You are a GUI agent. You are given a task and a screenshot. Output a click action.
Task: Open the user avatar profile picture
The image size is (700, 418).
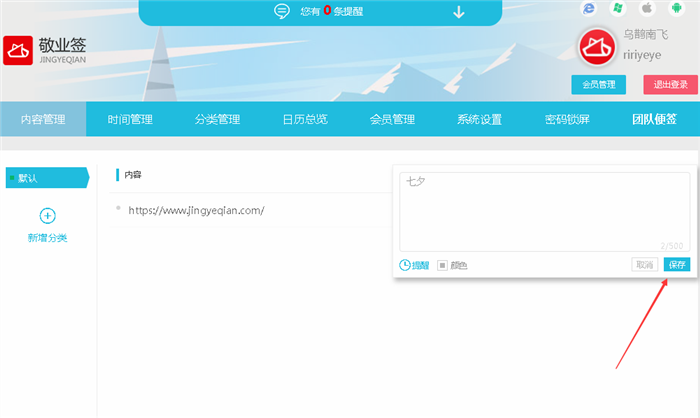[x=597, y=47]
